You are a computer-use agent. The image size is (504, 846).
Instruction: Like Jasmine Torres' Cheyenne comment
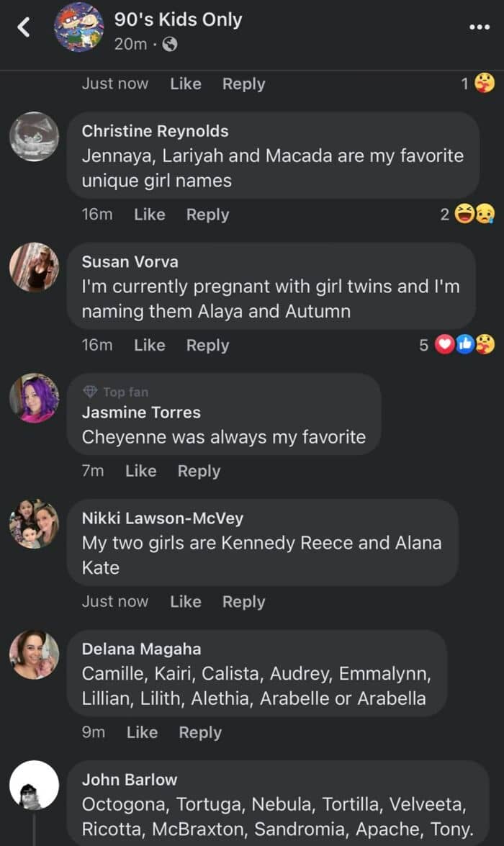(141, 471)
